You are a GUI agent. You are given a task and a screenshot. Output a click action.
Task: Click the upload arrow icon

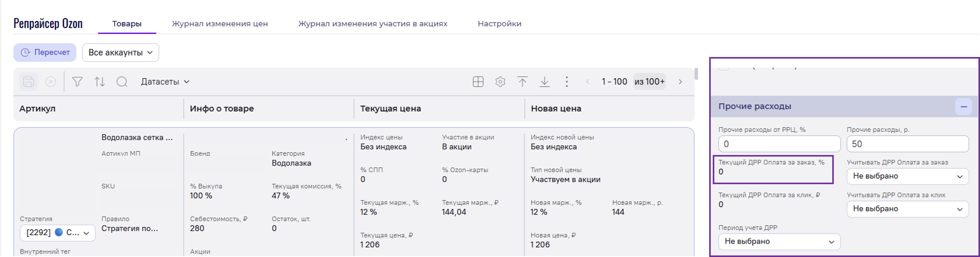[x=522, y=82]
